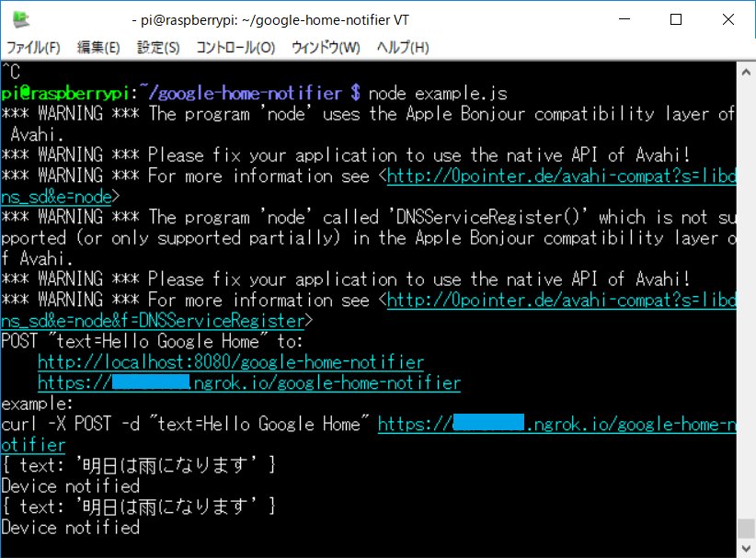The width and height of the screenshot is (756, 558).
Task: Click the 'example:' line in terminal
Action: point(37,404)
